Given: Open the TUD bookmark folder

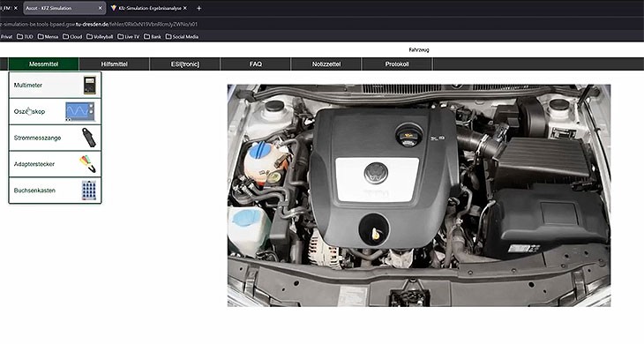Looking at the screenshot, I should point(25,36).
